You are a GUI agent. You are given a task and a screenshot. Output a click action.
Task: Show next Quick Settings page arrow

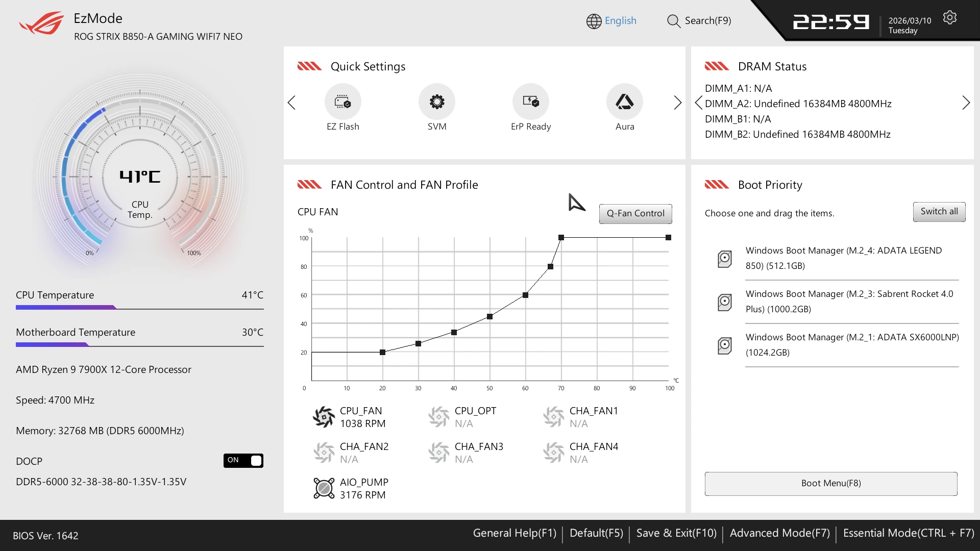coord(677,103)
